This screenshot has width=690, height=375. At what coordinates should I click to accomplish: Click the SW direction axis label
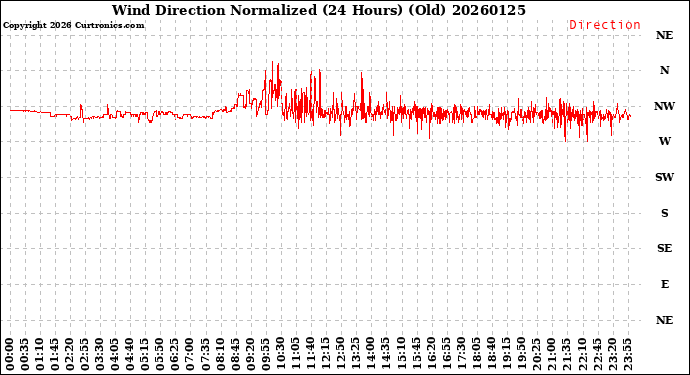[x=664, y=177]
